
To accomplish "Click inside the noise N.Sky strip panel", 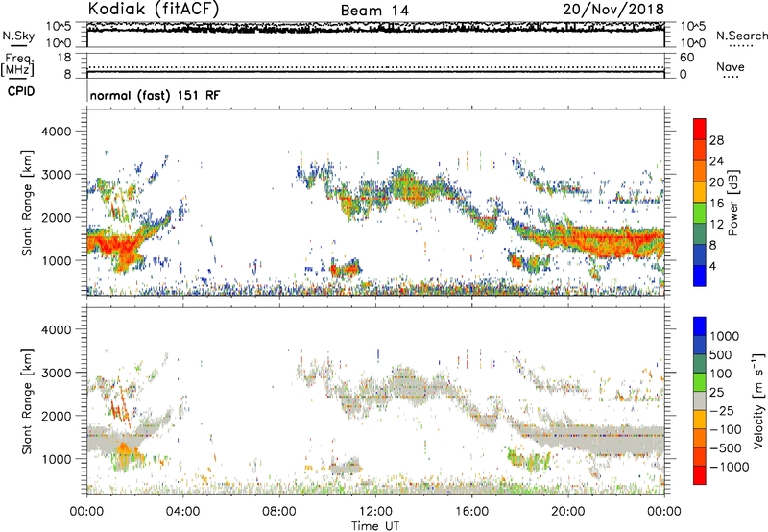I will click(x=375, y=35).
